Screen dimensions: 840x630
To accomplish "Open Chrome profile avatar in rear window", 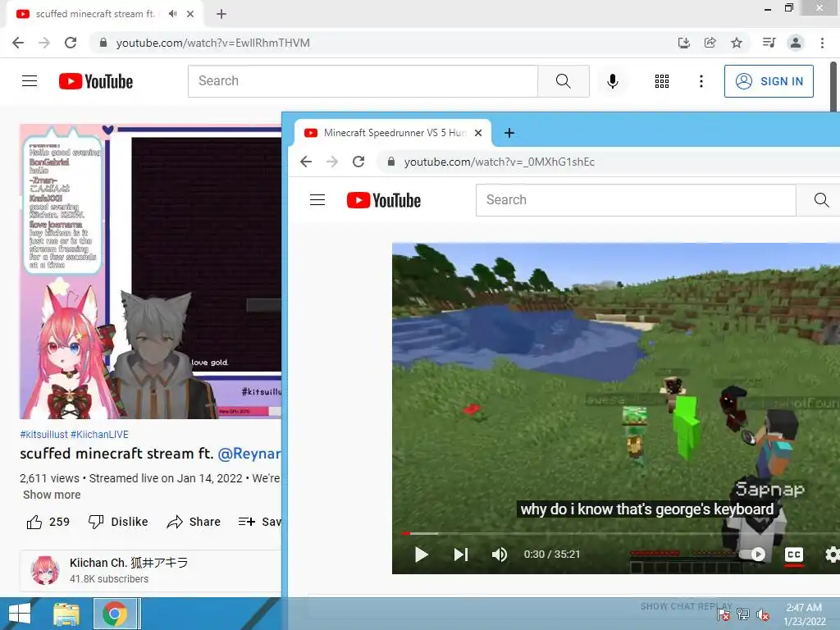I will pyautogui.click(x=796, y=43).
